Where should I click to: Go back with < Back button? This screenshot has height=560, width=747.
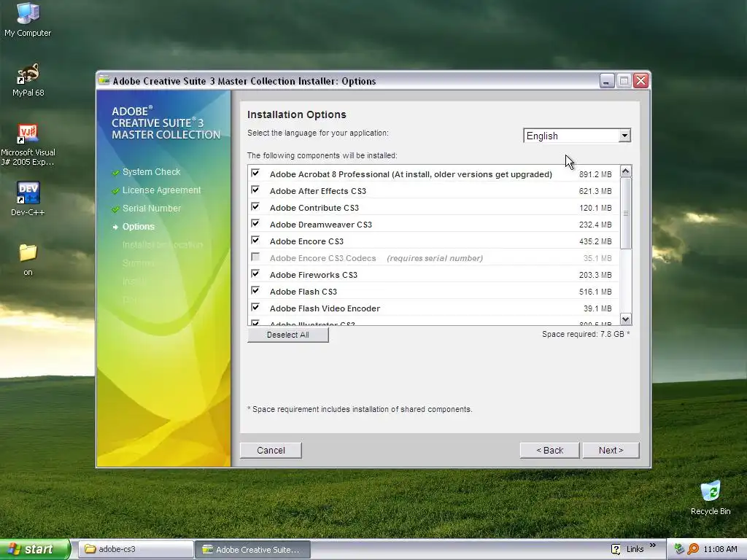[x=550, y=451]
